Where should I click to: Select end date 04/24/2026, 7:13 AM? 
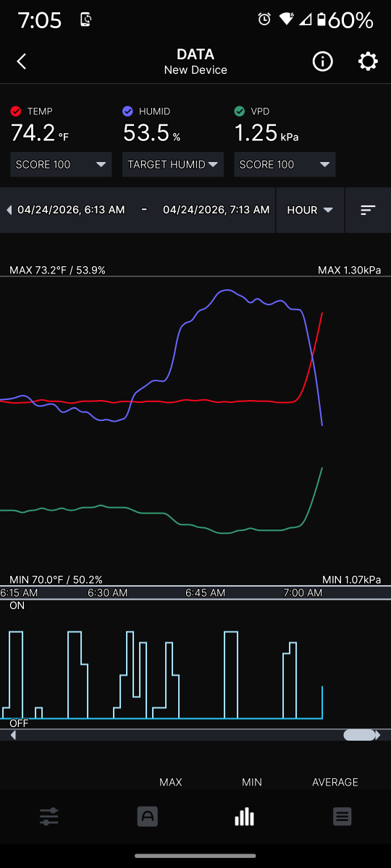coord(216,210)
